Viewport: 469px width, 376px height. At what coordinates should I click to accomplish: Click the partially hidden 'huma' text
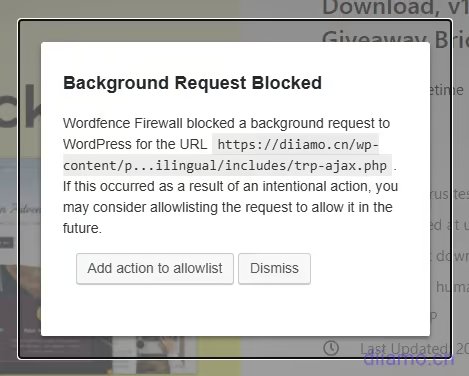pos(452,287)
